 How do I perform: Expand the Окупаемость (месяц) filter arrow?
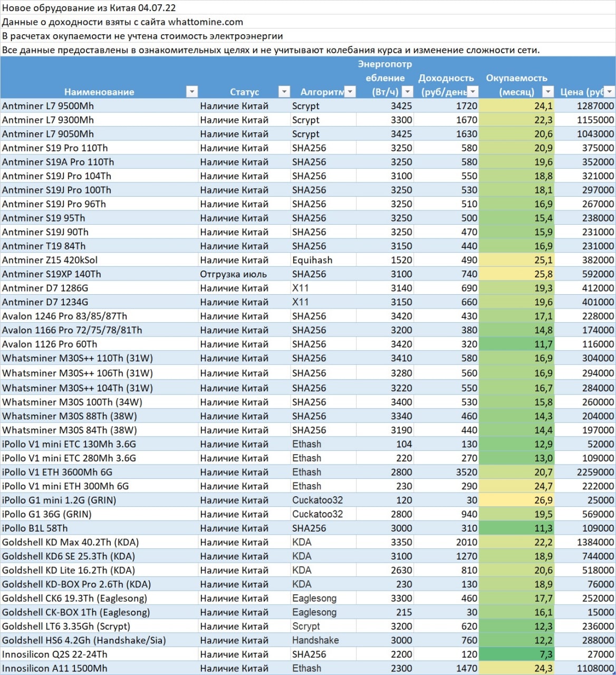tap(548, 92)
